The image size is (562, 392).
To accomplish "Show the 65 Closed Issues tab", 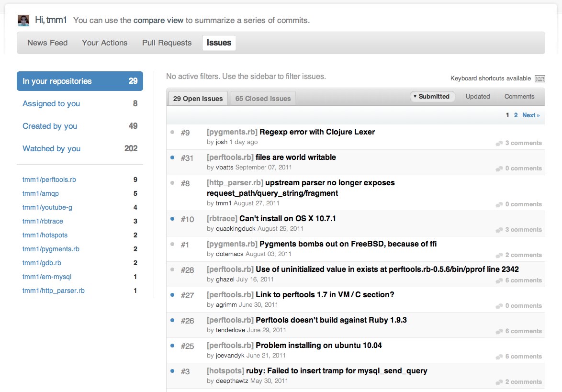I will tap(263, 99).
